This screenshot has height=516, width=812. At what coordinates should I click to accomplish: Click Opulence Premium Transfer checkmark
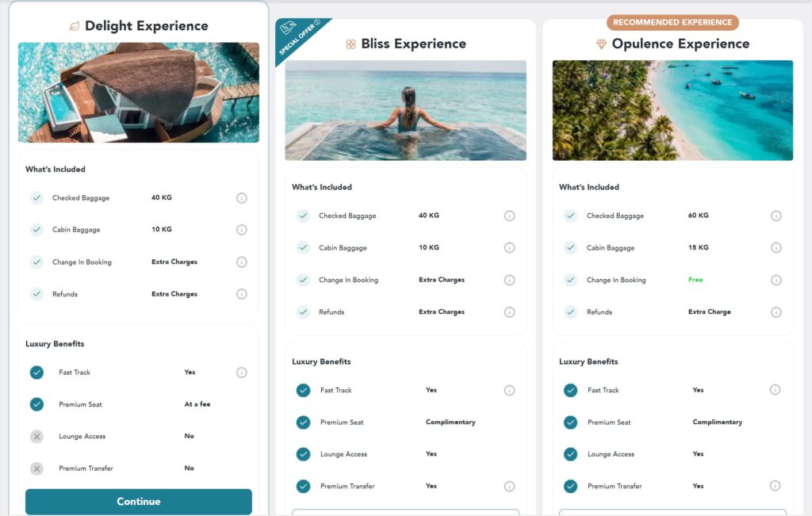tap(571, 486)
